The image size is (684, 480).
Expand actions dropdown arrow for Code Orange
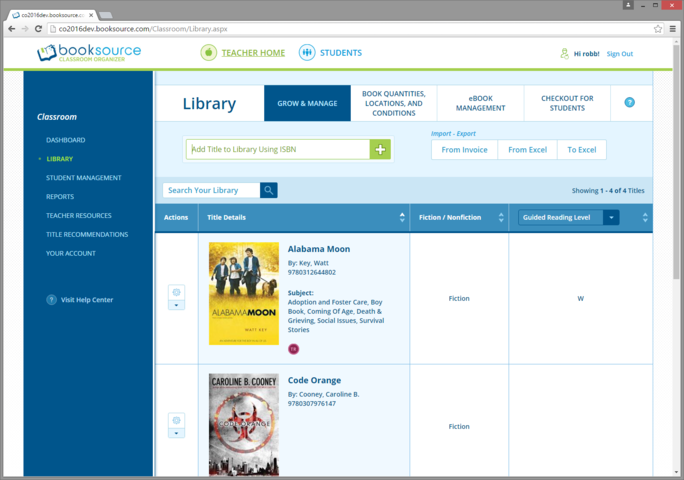click(x=176, y=433)
